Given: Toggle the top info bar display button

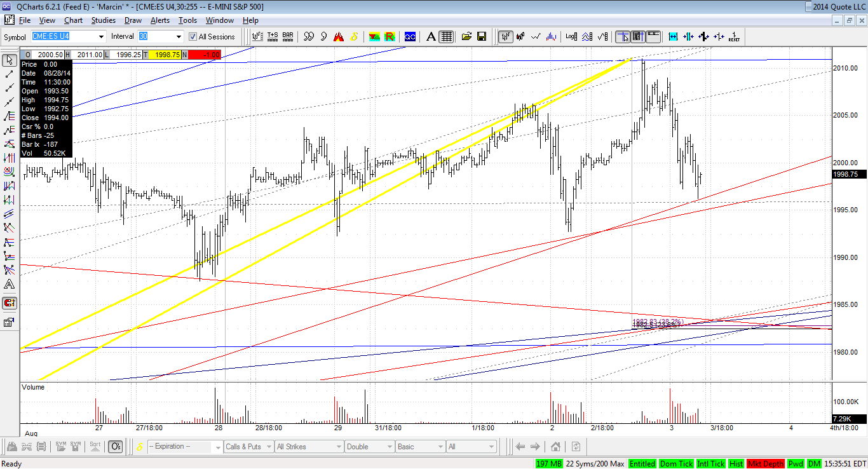Looking at the screenshot, I should point(653,37).
